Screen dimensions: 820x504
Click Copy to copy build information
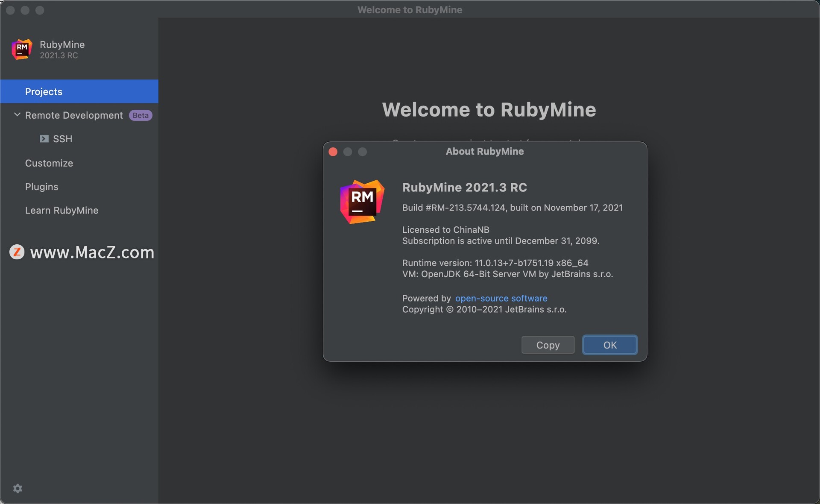tap(548, 345)
